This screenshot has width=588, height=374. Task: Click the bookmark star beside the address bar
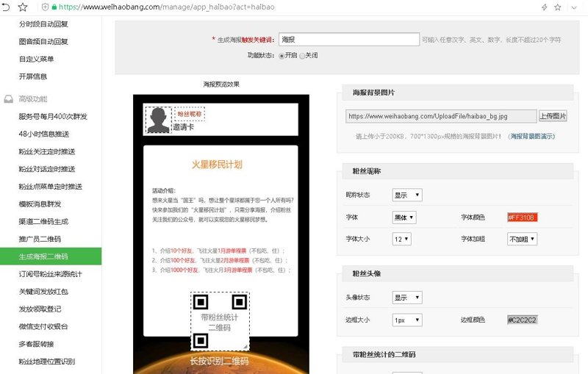click(23, 7)
